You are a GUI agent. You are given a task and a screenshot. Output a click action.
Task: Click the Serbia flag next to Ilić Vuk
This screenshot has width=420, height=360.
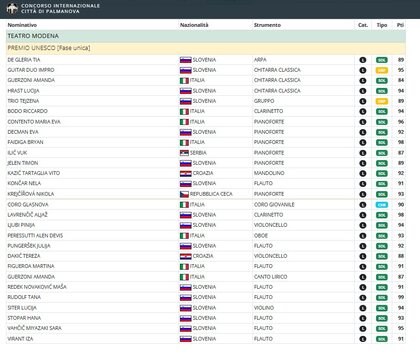coord(184,153)
